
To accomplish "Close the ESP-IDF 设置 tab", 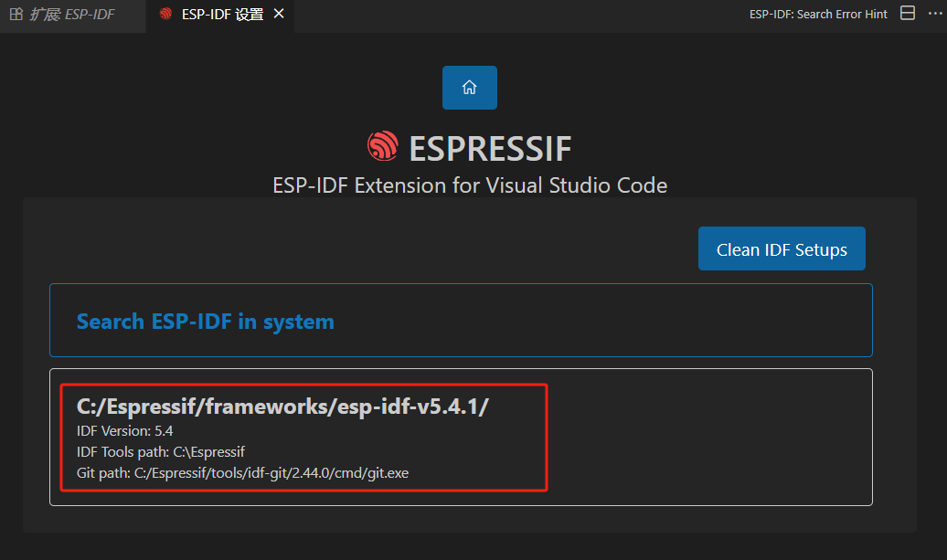I will [279, 14].
